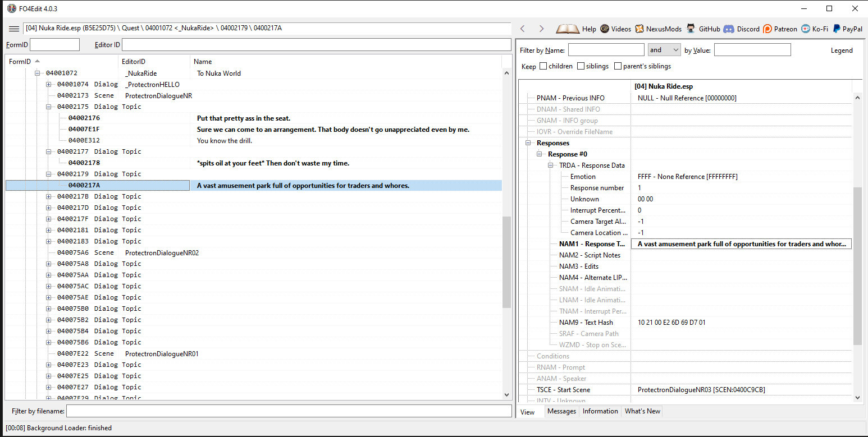Viewport: 868px width, 437px height.
Task: Click the NAM9 - Text Hash value
Action: pyautogui.click(x=671, y=323)
